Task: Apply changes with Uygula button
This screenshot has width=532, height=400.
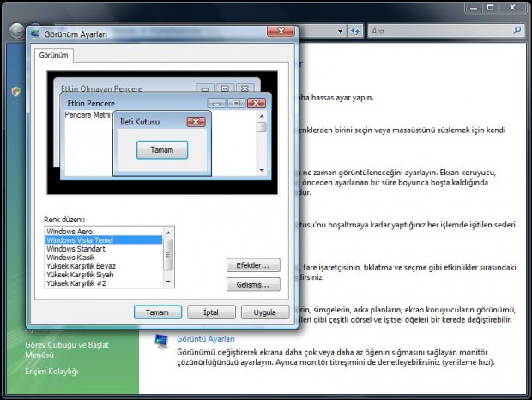Action: (x=265, y=312)
